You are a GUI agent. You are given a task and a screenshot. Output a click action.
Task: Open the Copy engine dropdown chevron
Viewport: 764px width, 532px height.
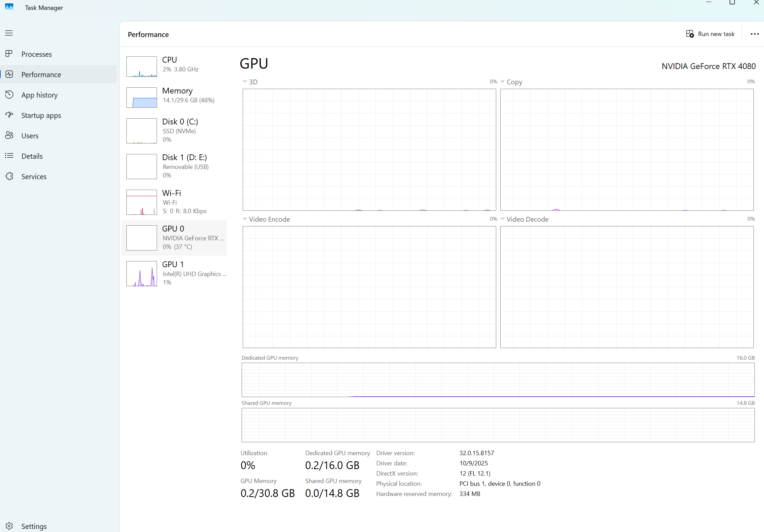pos(502,82)
